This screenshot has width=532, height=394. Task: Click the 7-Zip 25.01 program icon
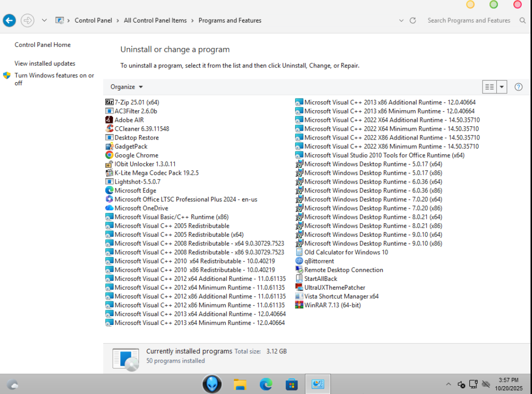pyautogui.click(x=110, y=102)
